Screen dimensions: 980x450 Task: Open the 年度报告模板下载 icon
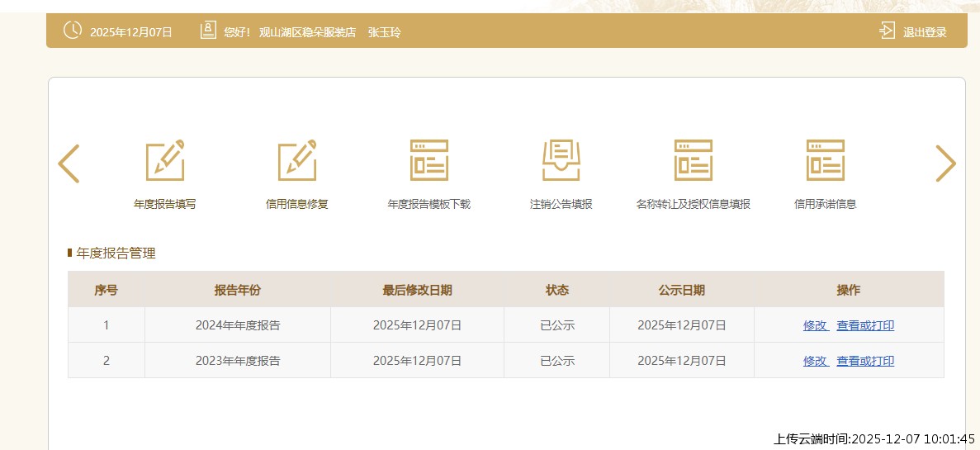click(429, 160)
